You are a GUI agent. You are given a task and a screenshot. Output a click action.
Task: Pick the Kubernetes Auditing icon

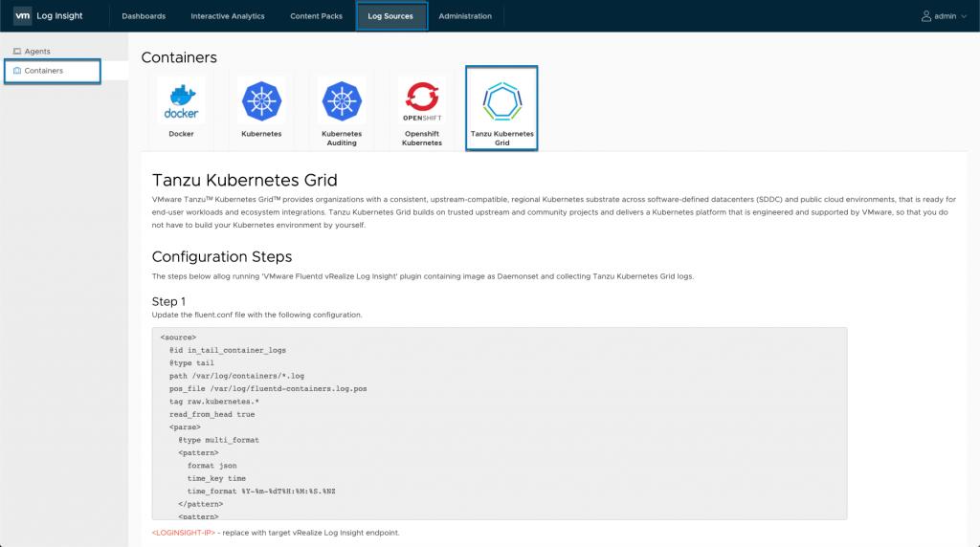[342, 100]
